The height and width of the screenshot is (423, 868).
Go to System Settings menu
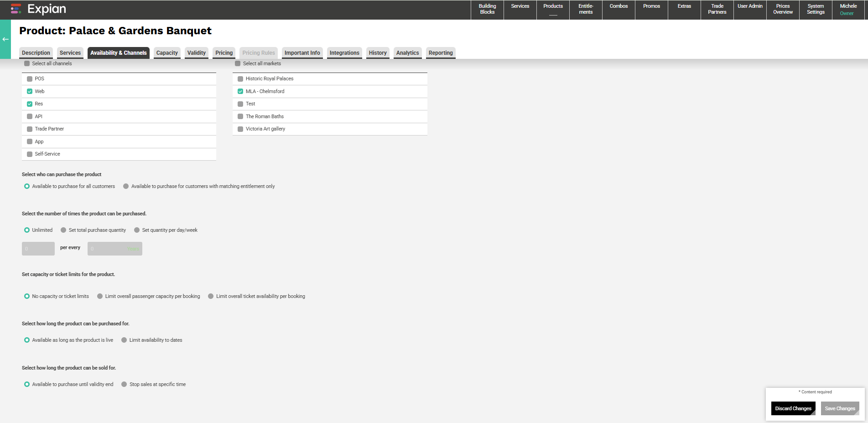[816, 10]
